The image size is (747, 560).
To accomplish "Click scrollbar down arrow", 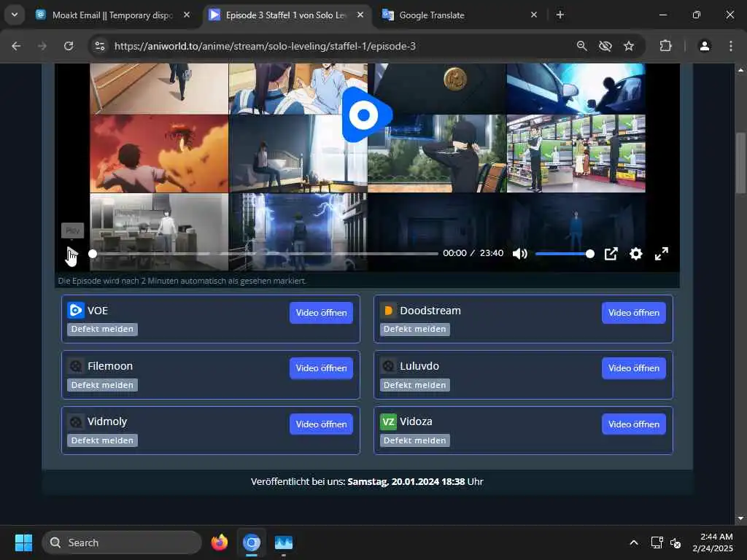I will click(x=741, y=518).
